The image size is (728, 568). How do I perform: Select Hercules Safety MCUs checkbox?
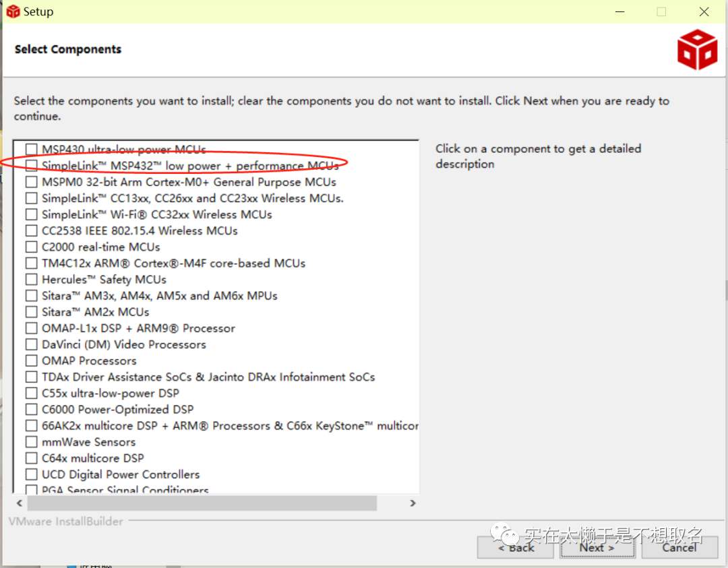point(32,279)
